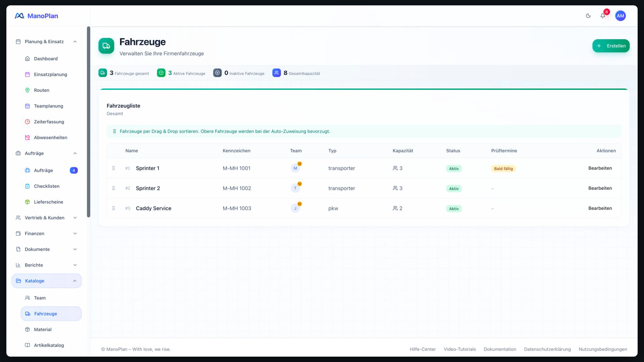Viewport: 644px width, 362px height.
Task: Click the Bald fällig badge
Action: click(x=503, y=169)
